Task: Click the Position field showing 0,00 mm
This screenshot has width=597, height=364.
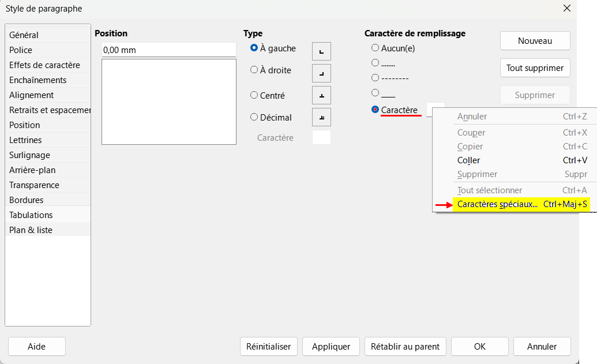Action: [169, 50]
